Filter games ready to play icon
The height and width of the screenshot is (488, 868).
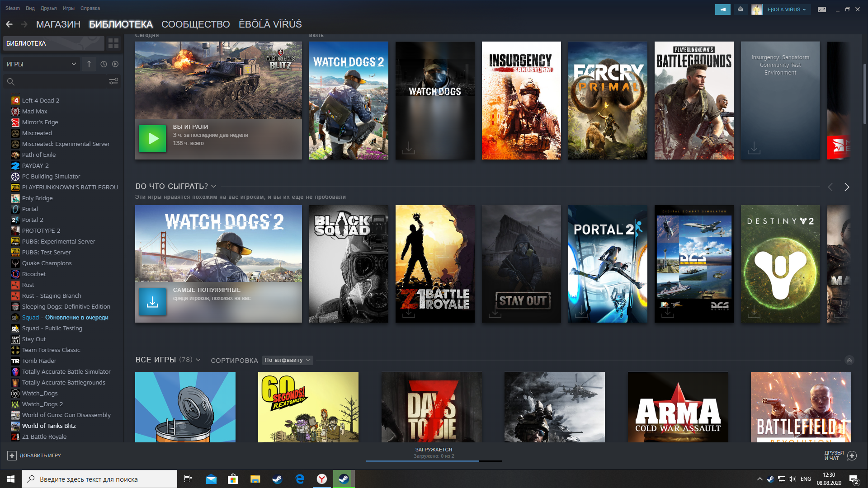(115, 64)
